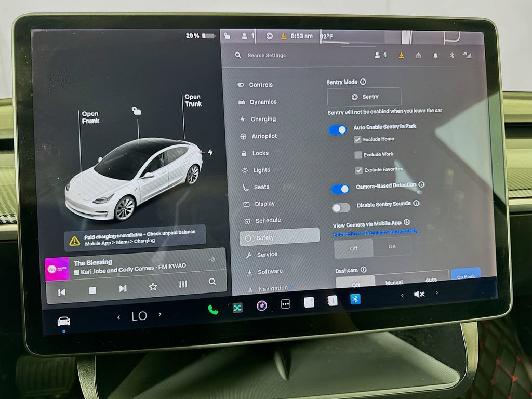Raise volume with right chevron
The height and width of the screenshot is (399, 532).
pos(437,292)
